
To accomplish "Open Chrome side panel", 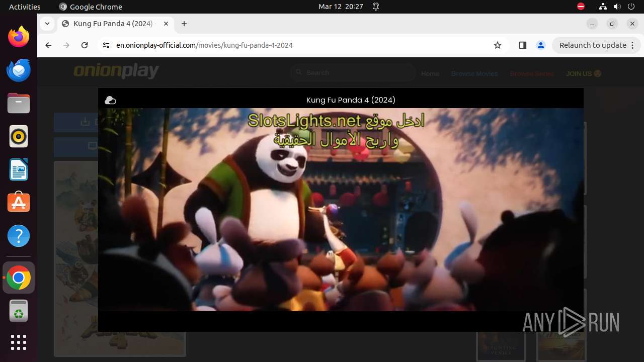I will click(x=522, y=45).
